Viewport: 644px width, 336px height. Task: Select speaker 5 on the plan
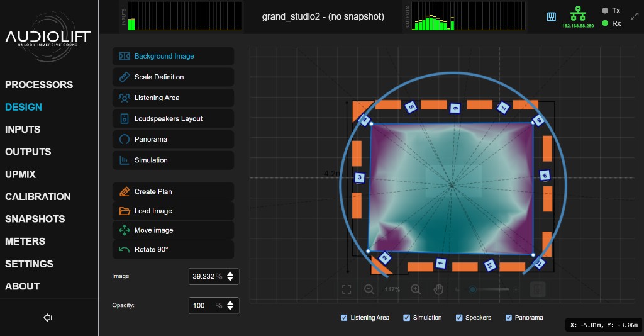tap(411, 107)
